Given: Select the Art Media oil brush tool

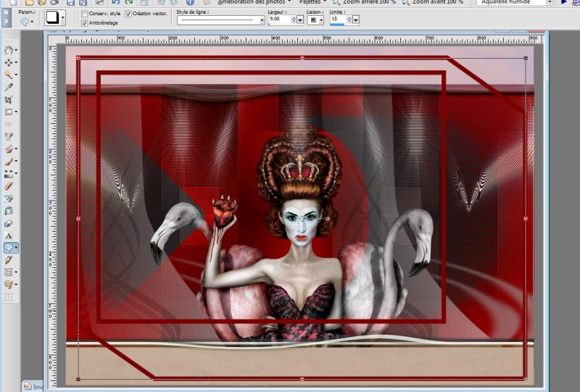Looking at the screenshot, I should [9, 284].
